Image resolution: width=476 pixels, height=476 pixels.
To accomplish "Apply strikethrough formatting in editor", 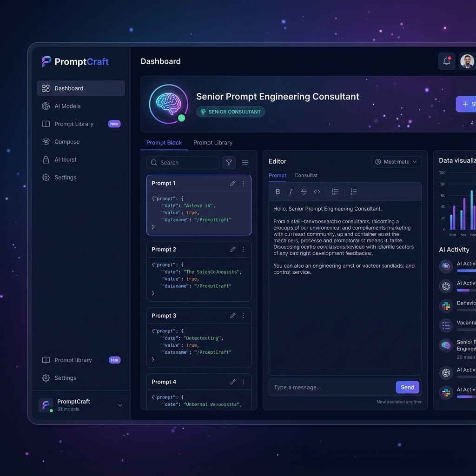I will (304, 192).
